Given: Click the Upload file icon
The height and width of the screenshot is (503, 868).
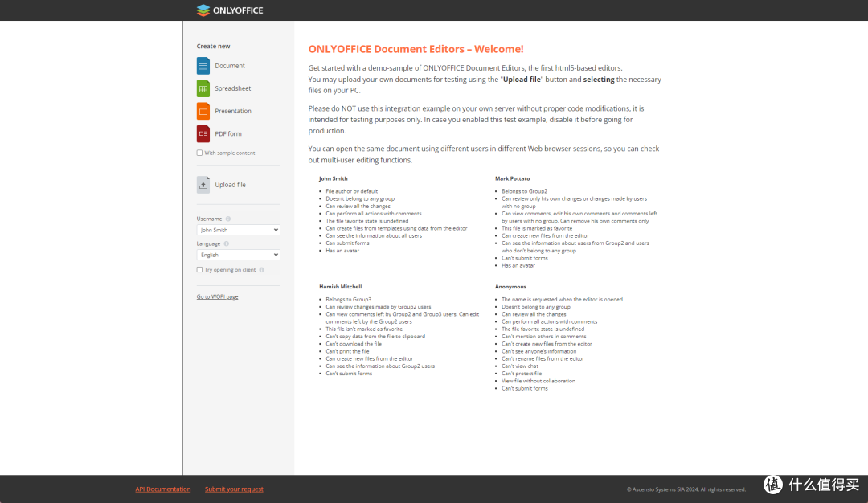Looking at the screenshot, I should [203, 185].
